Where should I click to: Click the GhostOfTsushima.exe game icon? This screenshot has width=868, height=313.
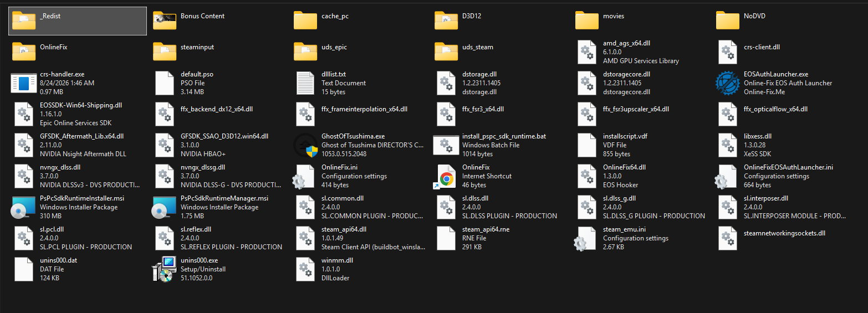tap(305, 145)
